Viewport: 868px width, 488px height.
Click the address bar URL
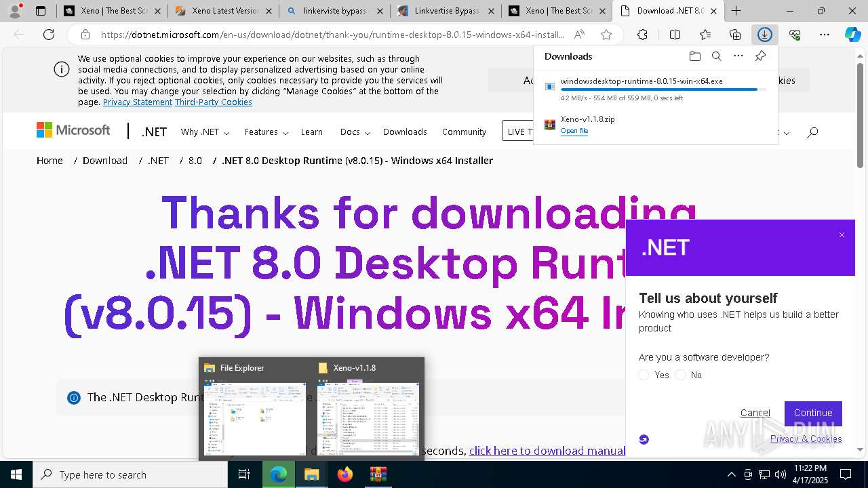point(332,35)
